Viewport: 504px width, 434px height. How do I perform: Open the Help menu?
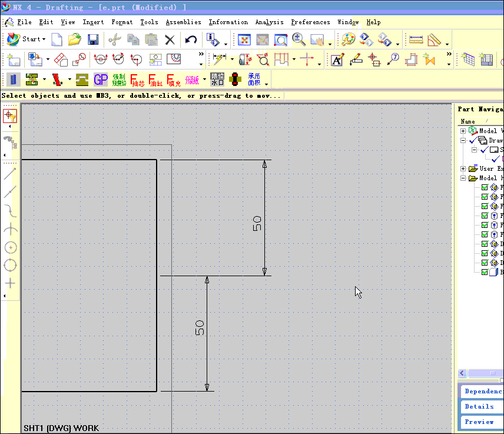(x=373, y=22)
